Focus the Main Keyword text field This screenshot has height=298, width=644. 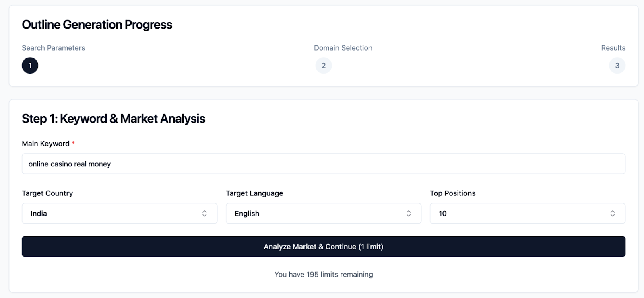click(x=323, y=164)
